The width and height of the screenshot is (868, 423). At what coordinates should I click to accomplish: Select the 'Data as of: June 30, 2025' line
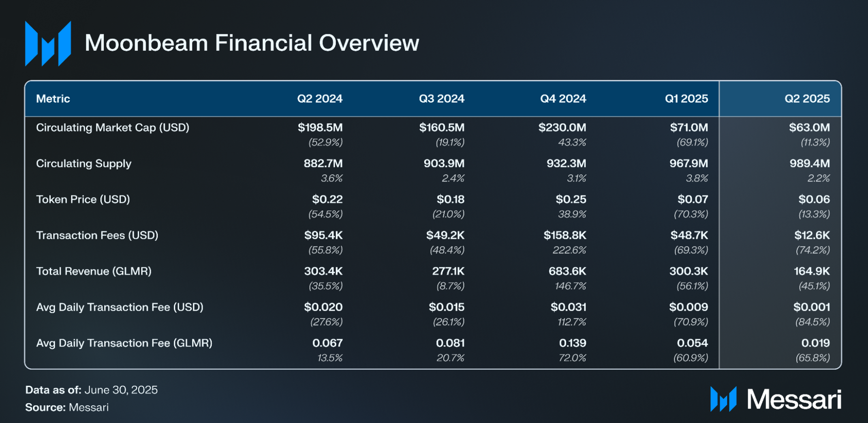click(x=92, y=390)
